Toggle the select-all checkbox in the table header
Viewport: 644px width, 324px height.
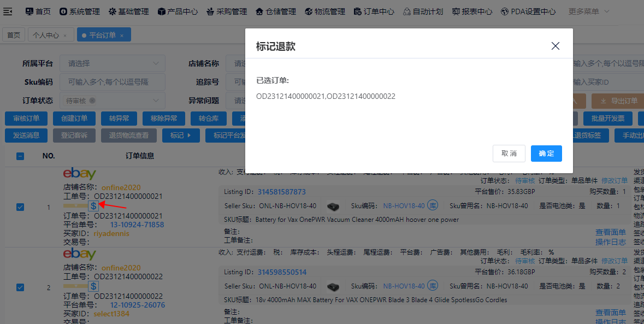click(20, 156)
